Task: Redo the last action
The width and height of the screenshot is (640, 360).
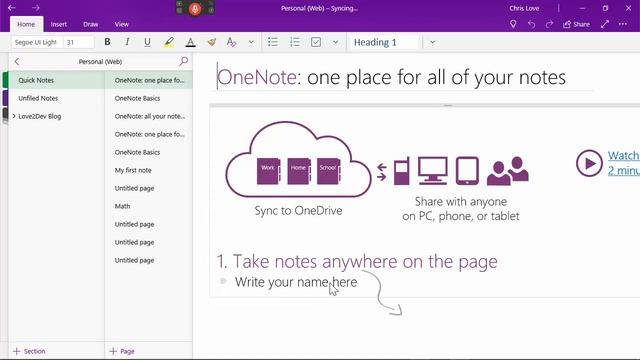Action: pos(549,24)
